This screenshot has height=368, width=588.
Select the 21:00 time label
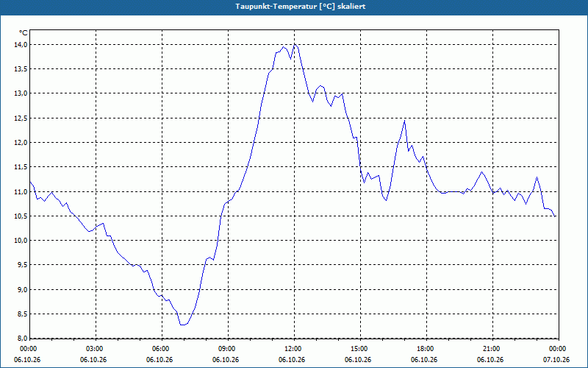tap(492, 349)
